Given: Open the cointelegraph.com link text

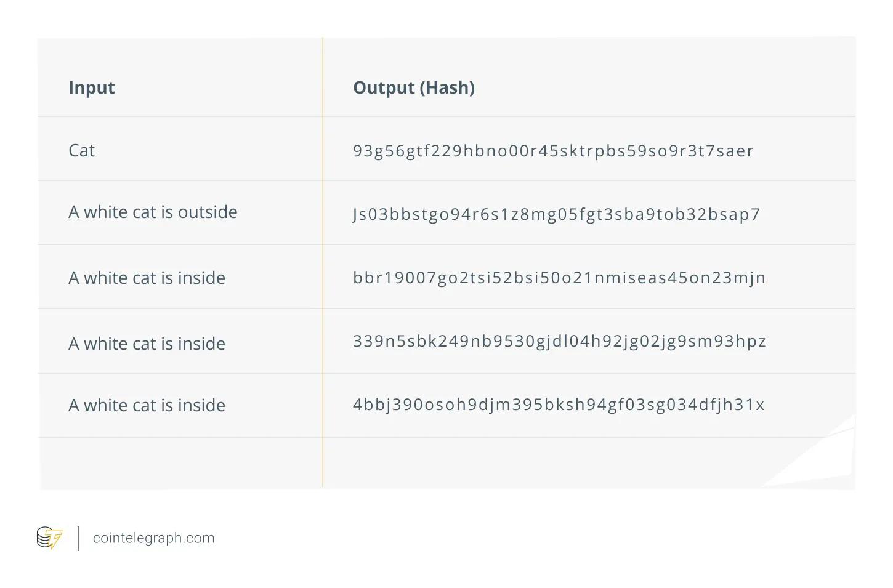Looking at the screenshot, I should point(153,538).
